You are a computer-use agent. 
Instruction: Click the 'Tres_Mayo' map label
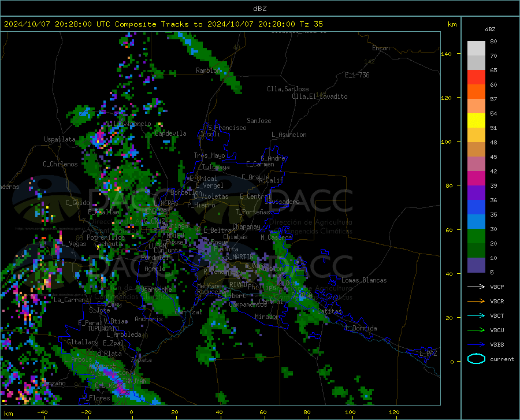coord(209,155)
